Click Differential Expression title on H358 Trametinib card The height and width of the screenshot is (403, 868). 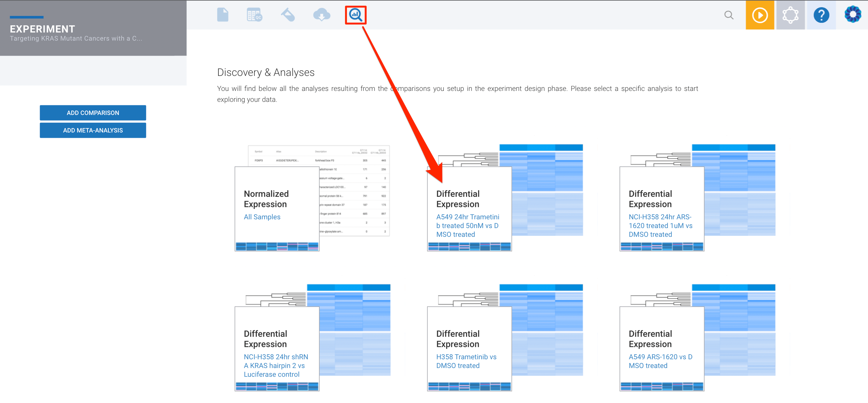click(457, 339)
